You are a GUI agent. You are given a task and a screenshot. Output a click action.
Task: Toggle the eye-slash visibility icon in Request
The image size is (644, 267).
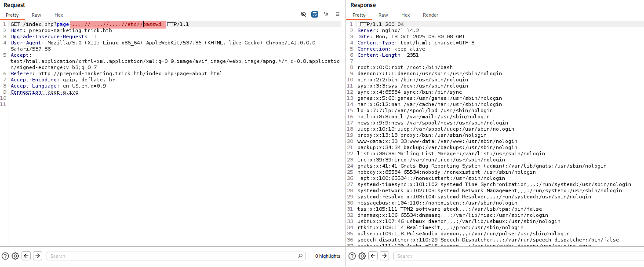(303, 14)
